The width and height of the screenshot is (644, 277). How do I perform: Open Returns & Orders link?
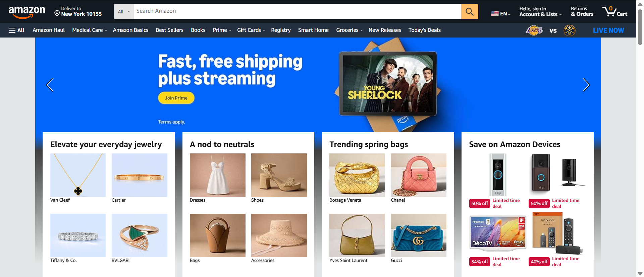582,11
